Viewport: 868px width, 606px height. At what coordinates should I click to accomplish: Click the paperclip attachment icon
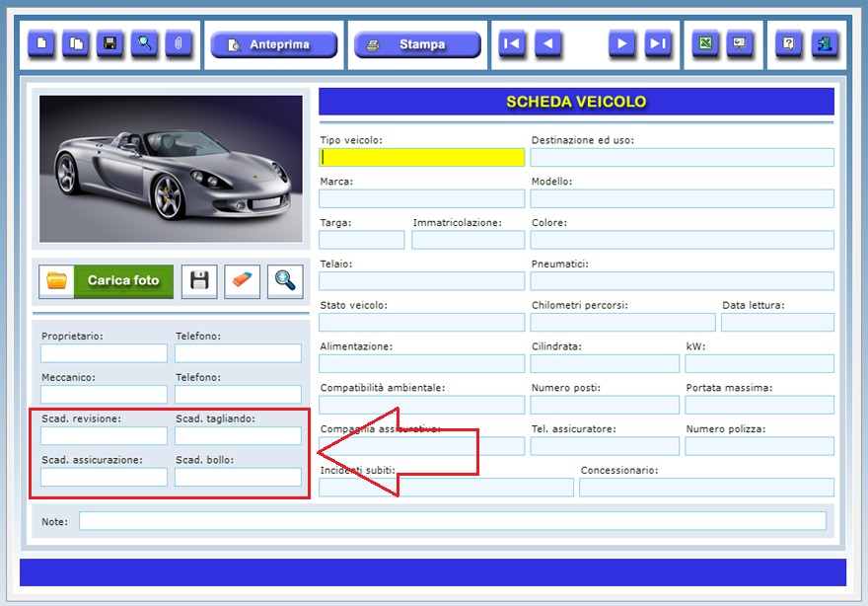click(x=179, y=44)
